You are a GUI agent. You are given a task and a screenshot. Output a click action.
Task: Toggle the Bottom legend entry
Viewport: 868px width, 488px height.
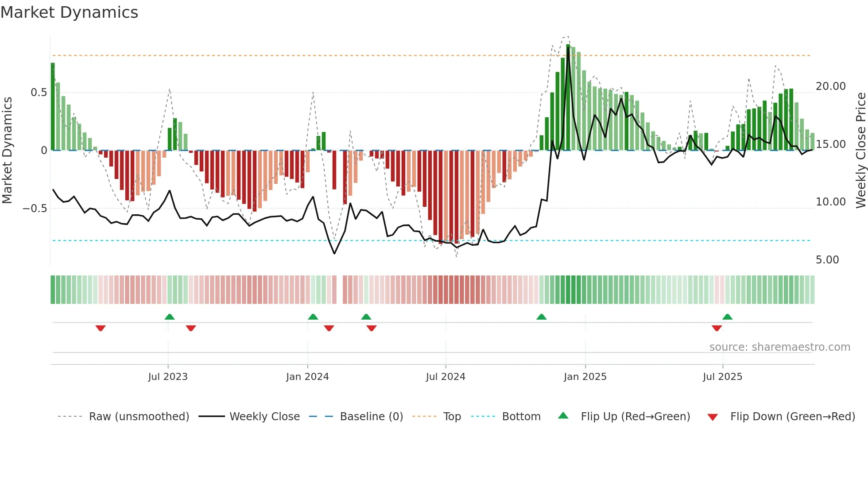pyautogui.click(x=506, y=416)
